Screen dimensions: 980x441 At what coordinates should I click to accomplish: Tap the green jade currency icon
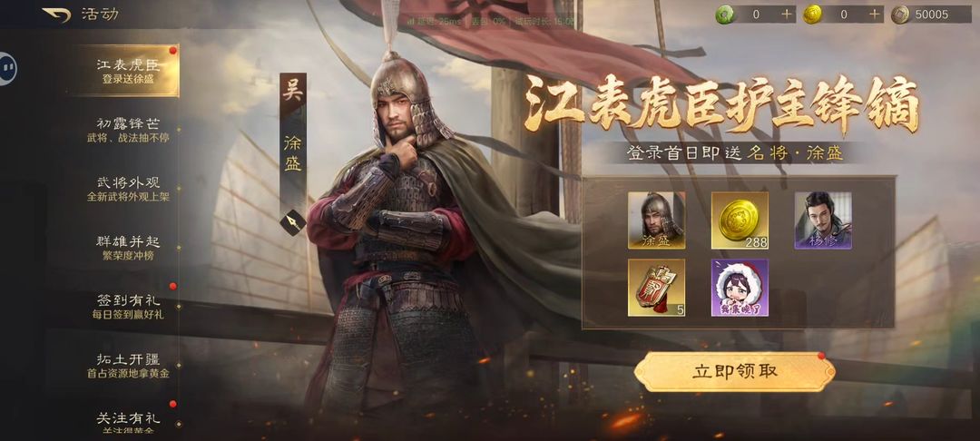[725, 15]
